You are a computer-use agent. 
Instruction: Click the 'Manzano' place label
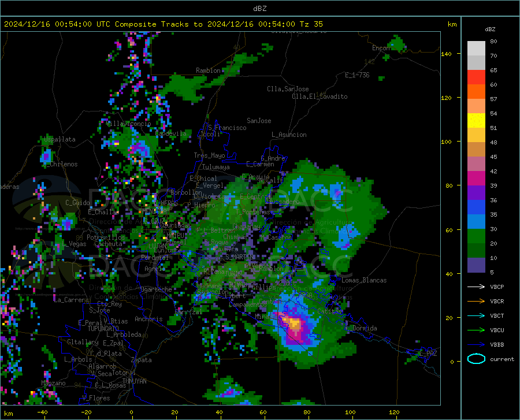point(53,383)
